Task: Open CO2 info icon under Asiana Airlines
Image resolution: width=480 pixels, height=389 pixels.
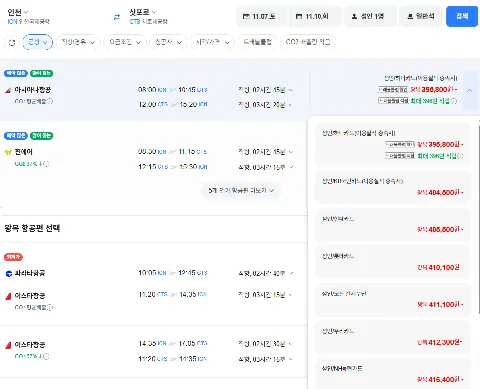Action: coord(50,101)
